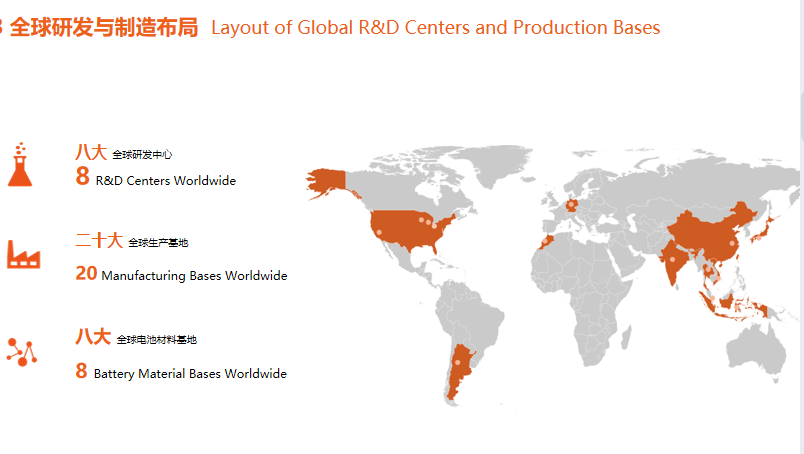Click the Chinese heading 全球研发与制造布局
The image size is (804, 454).
click(104, 27)
